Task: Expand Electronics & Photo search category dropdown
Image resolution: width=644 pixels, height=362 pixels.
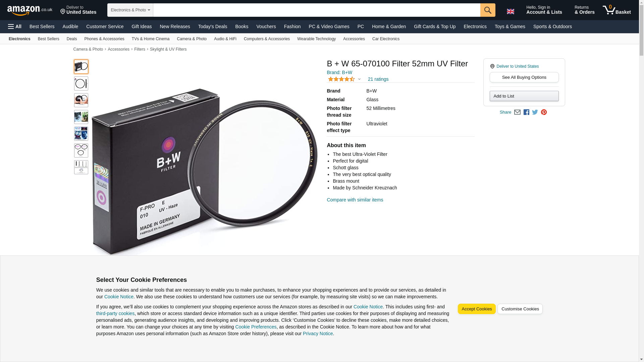Action: pos(130,10)
